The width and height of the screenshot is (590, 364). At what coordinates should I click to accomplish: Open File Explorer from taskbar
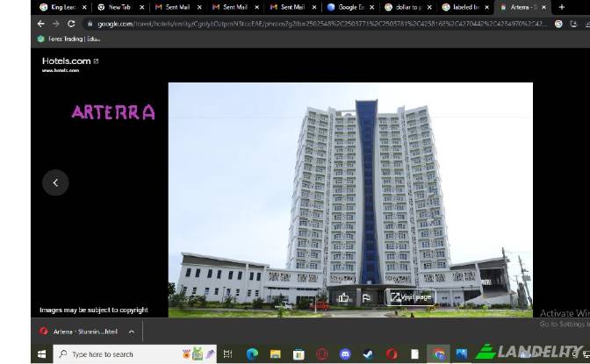pos(275,354)
